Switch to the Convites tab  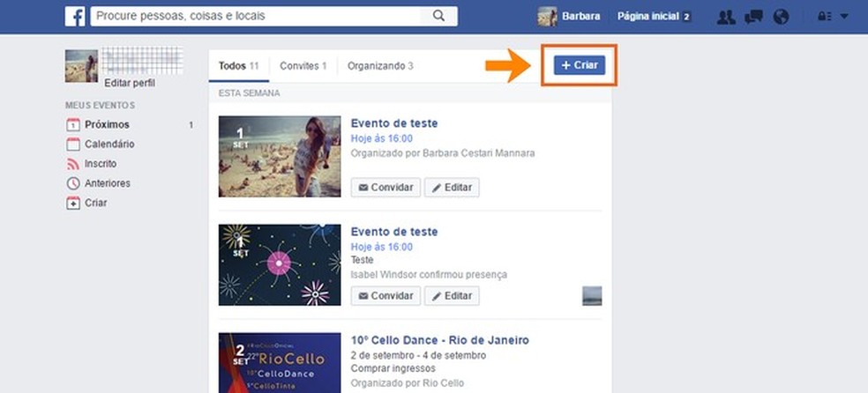(303, 66)
